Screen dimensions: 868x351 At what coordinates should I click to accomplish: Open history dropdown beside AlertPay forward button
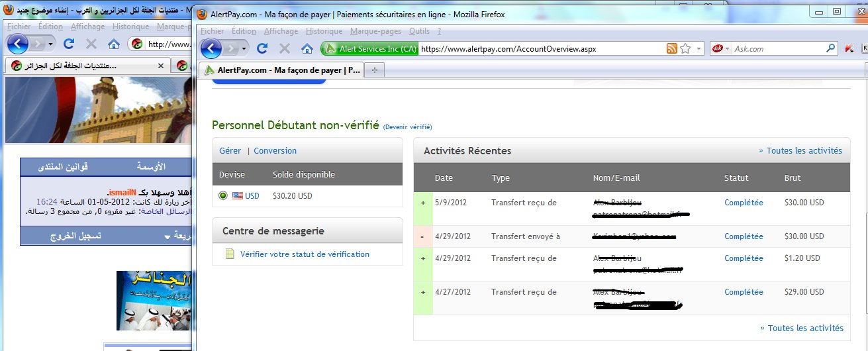point(244,48)
